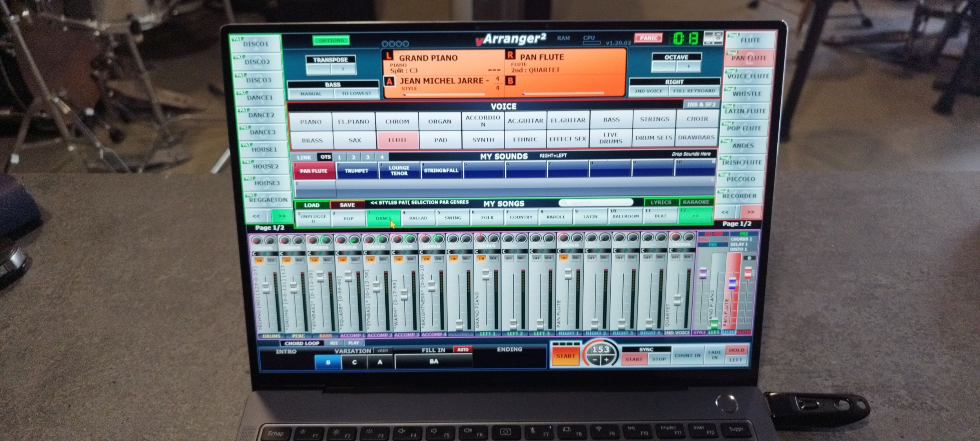
Task: Click the LEFT 1 channel volume fader
Action: (x=486, y=274)
